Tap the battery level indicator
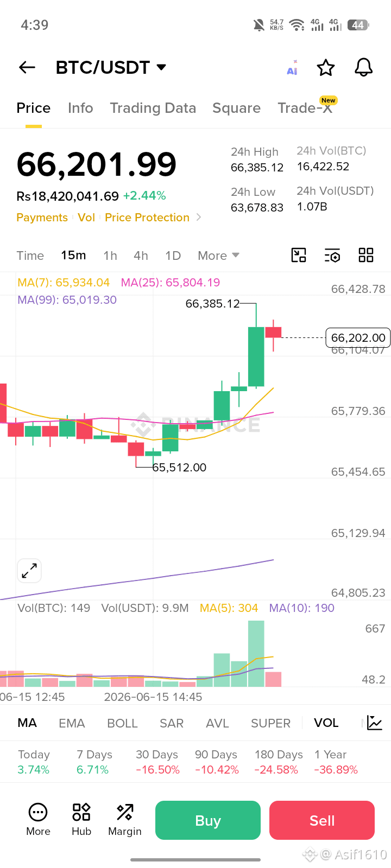 click(358, 25)
